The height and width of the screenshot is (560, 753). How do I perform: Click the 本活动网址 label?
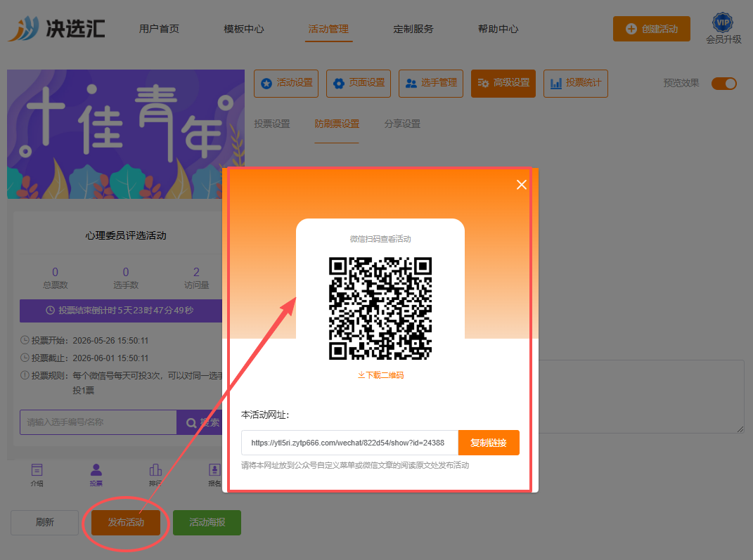[265, 415]
